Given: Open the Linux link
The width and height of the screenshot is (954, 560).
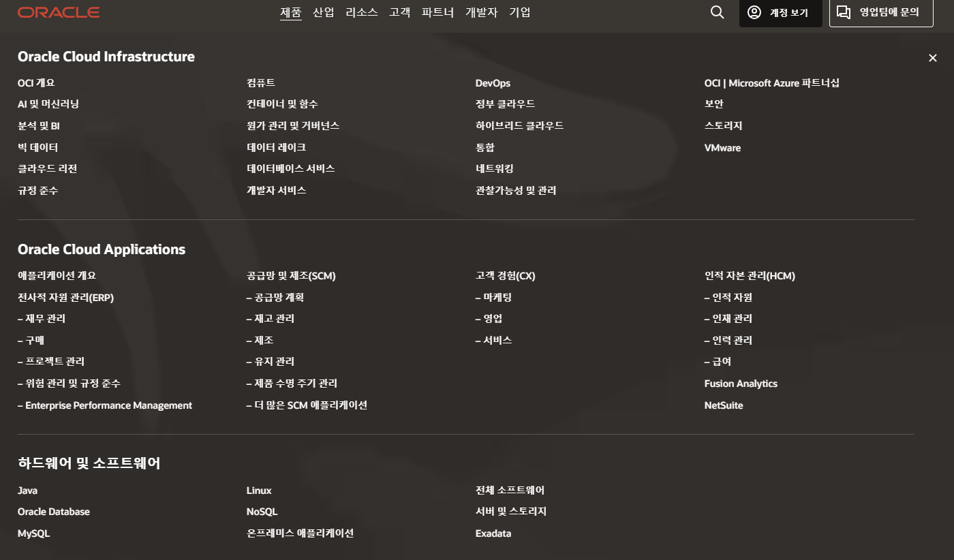Looking at the screenshot, I should click(x=259, y=491).
